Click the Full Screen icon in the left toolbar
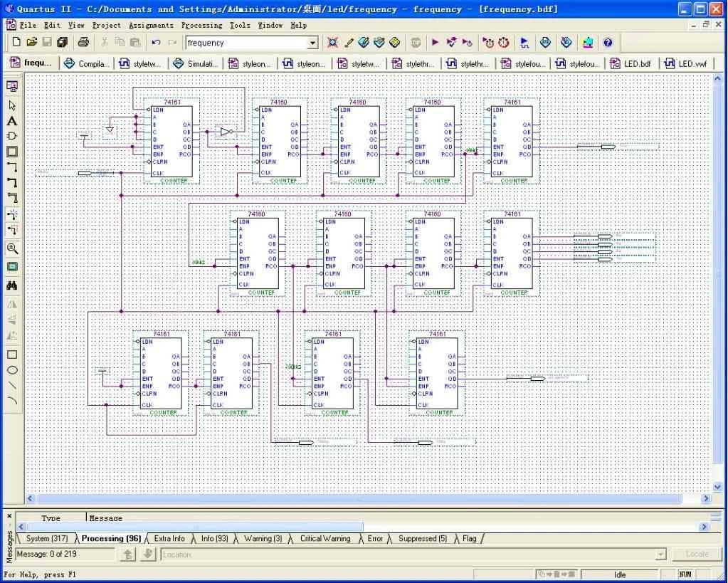Screen dimensions: 728x583 point(13,267)
